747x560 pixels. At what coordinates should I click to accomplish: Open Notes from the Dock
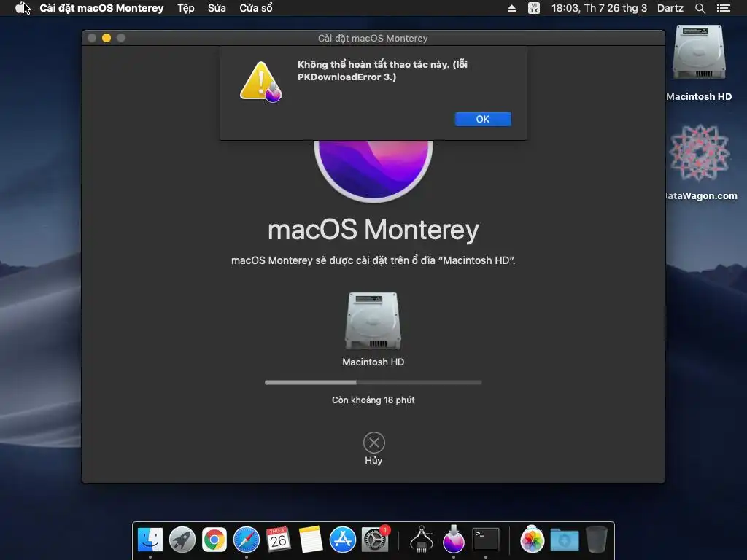pos(311,540)
